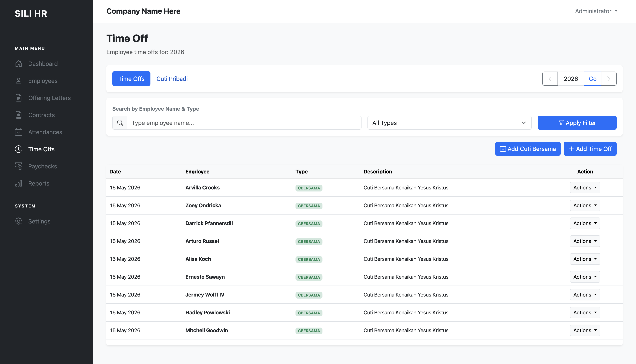Switch to the Cuti Pribadi tab

[172, 79]
